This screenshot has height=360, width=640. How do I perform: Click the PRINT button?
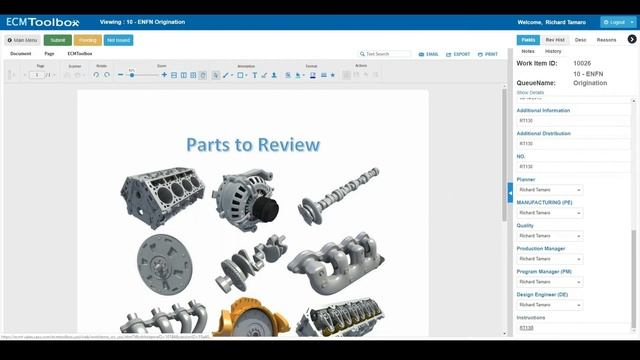tap(487, 54)
